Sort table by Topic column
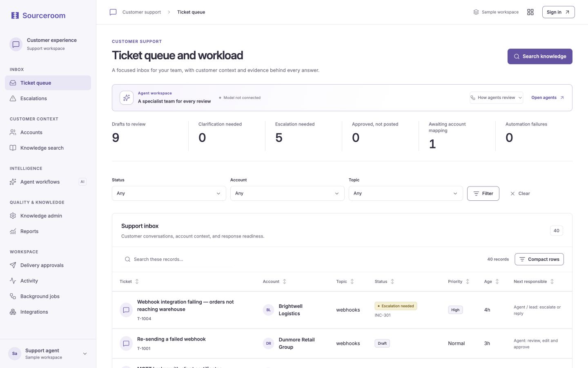The image size is (588, 368). [x=345, y=281]
